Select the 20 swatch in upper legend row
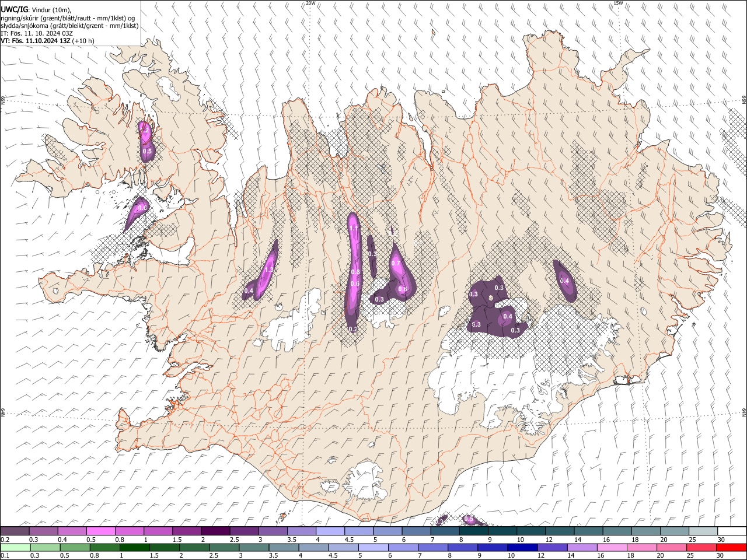 point(674,531)
